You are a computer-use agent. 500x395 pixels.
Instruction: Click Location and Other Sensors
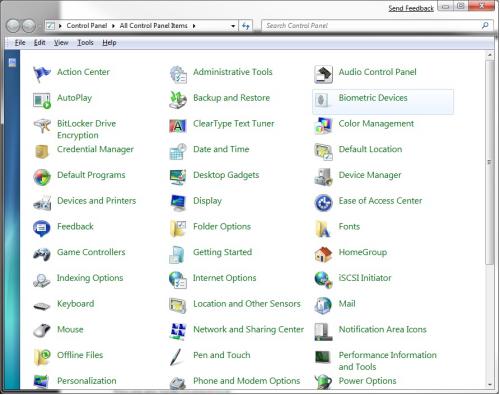coord(247,304)
